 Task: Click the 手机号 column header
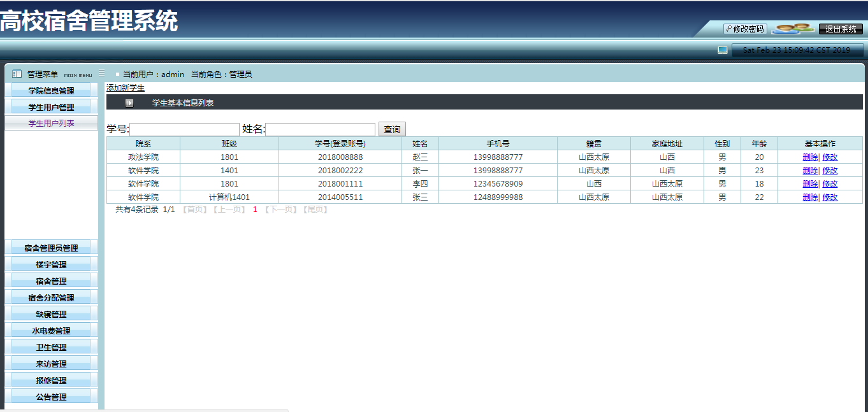pyautogui.click(x=498, y=143)
